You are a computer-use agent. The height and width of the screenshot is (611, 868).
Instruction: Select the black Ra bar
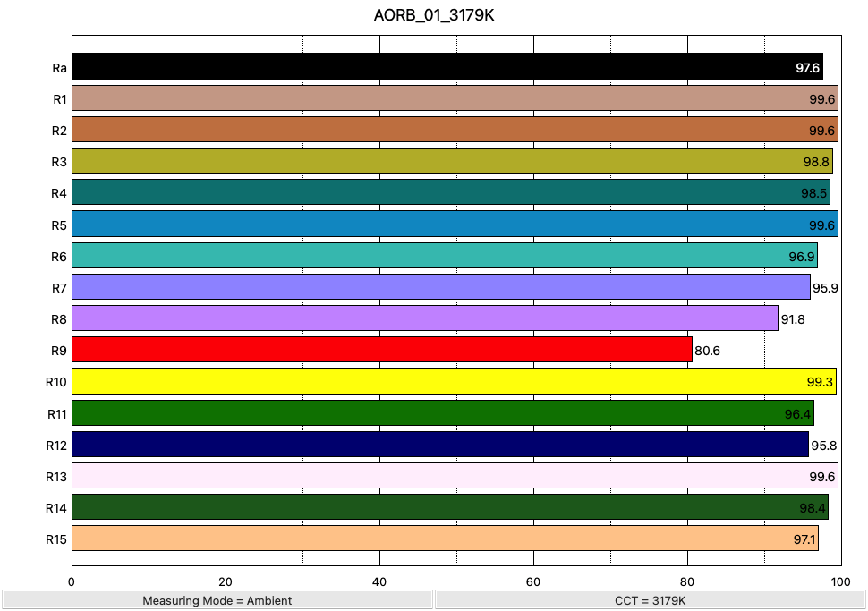(x=447, y=66)
